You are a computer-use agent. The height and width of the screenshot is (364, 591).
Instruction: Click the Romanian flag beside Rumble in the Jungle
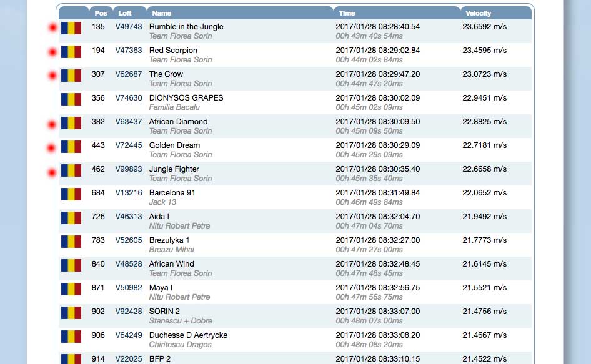click(71, 28)
